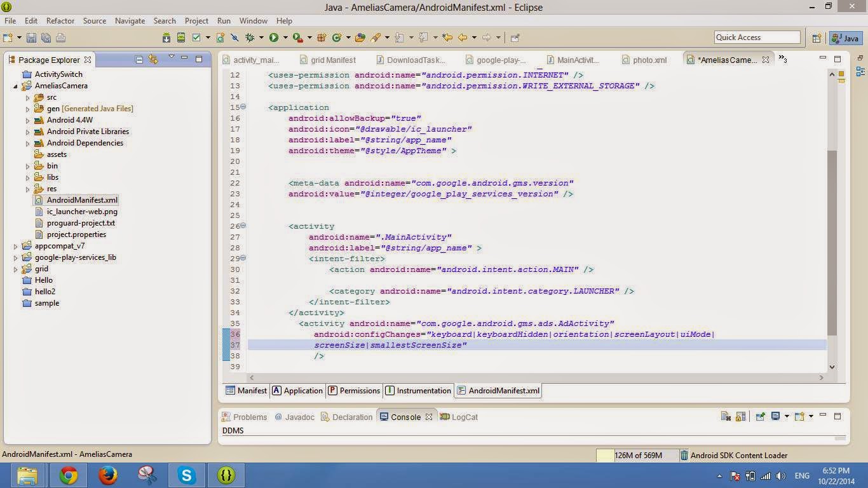
Task: Open the Run button dropdown arrow
Action: pos(285,37)
